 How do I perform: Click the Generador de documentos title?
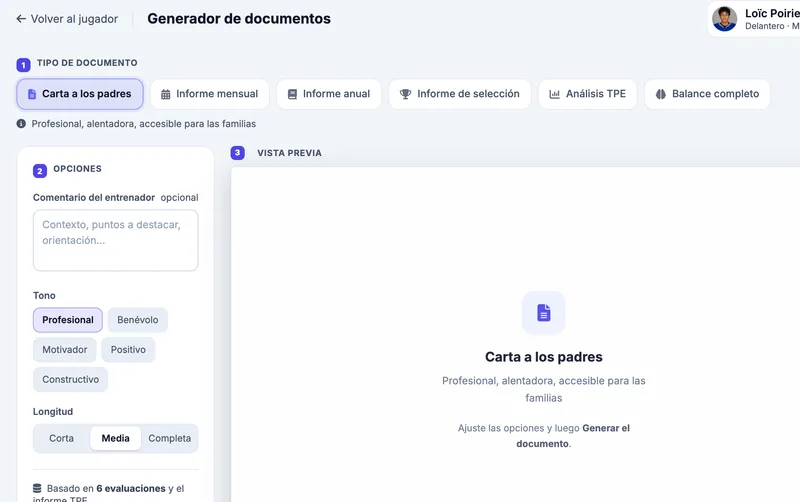click(x=239, y=19)
